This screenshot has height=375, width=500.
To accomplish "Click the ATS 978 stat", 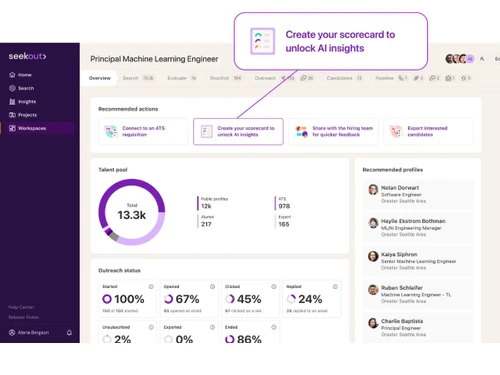I will (283, 203).
